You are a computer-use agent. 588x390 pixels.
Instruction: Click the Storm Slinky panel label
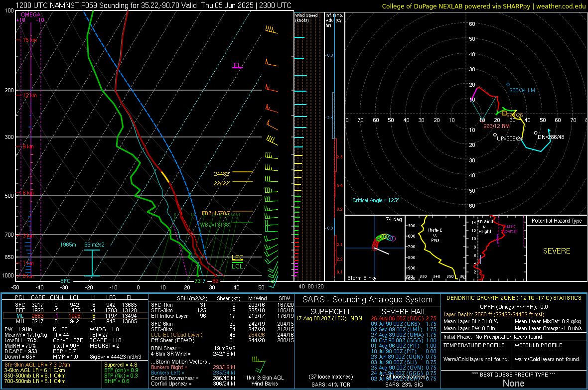click(x=361, y=278)
